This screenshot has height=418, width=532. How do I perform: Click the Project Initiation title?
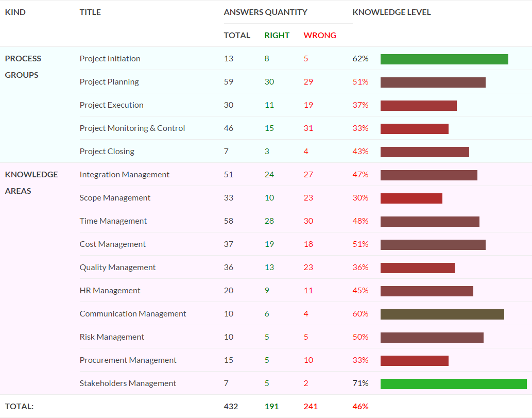tap(110, 58)
